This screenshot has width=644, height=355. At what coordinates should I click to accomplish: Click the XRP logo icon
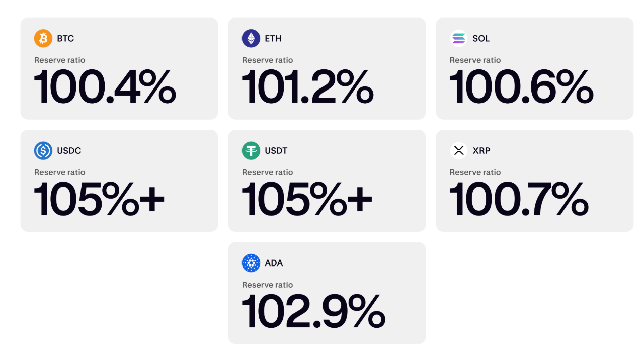pyautogui.click(x=459, y=150)
